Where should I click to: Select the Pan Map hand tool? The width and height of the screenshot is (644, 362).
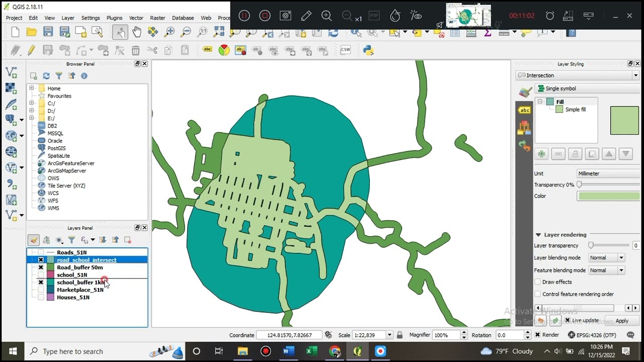pos(136,32)
